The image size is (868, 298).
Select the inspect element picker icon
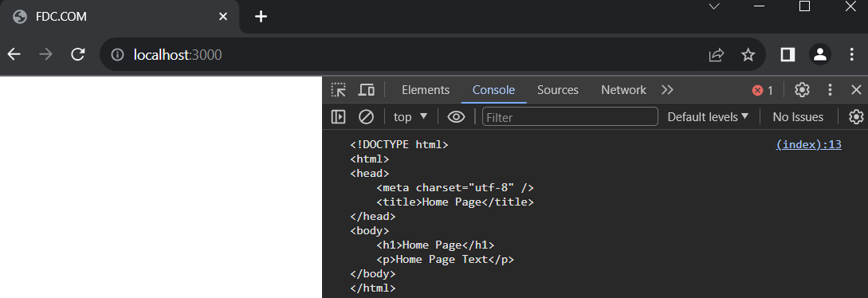338,89
